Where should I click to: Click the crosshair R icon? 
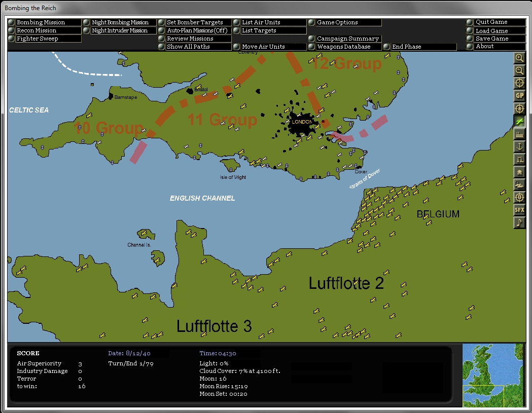[519, 108]
